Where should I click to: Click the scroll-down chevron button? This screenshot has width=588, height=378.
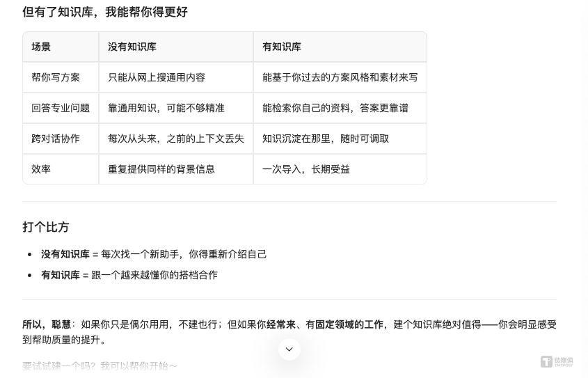(x=289, y=349)
